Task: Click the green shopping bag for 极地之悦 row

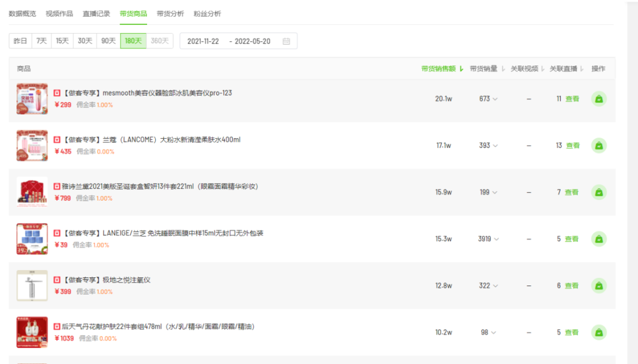Action: pos(599,286)
